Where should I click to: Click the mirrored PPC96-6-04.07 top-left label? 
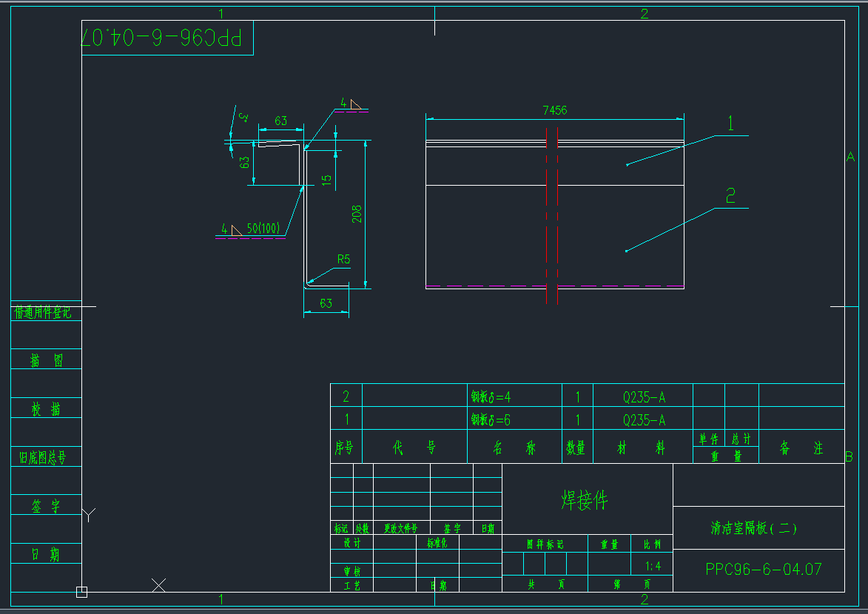161,38
